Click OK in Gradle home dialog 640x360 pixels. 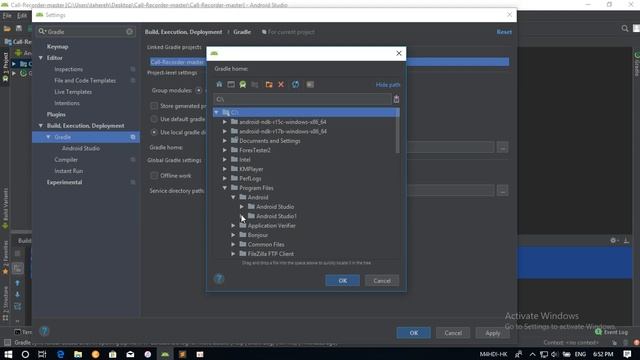(342, 280)
